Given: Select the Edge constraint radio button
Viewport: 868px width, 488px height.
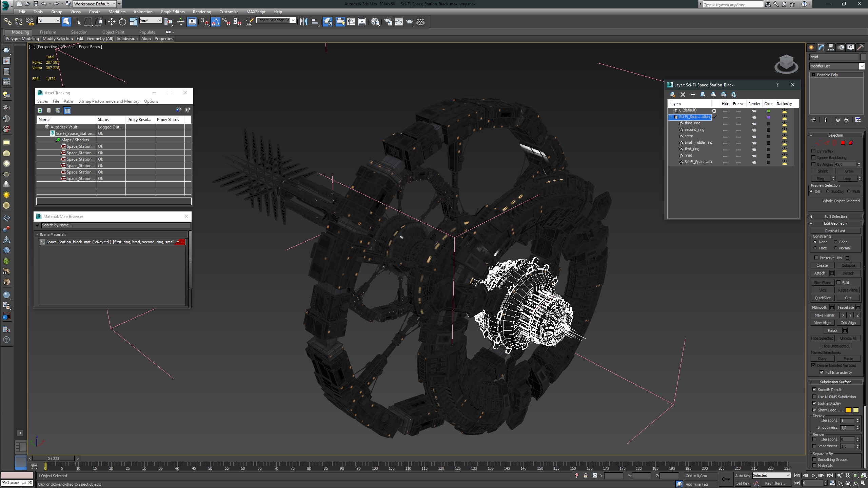Looking at the screenshot, I should pyautogui.click(x=835, y=242).
